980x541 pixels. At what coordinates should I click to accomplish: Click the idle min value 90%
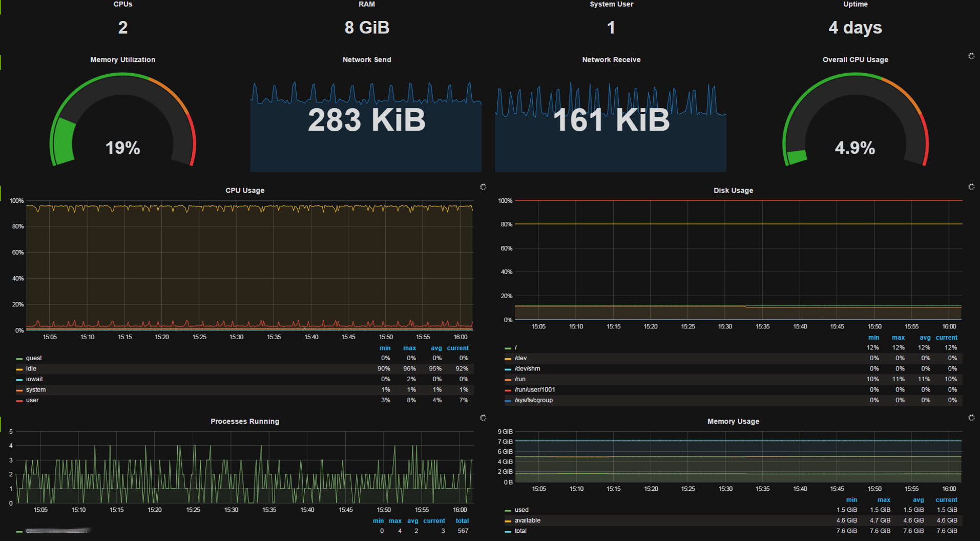point(384,369)
